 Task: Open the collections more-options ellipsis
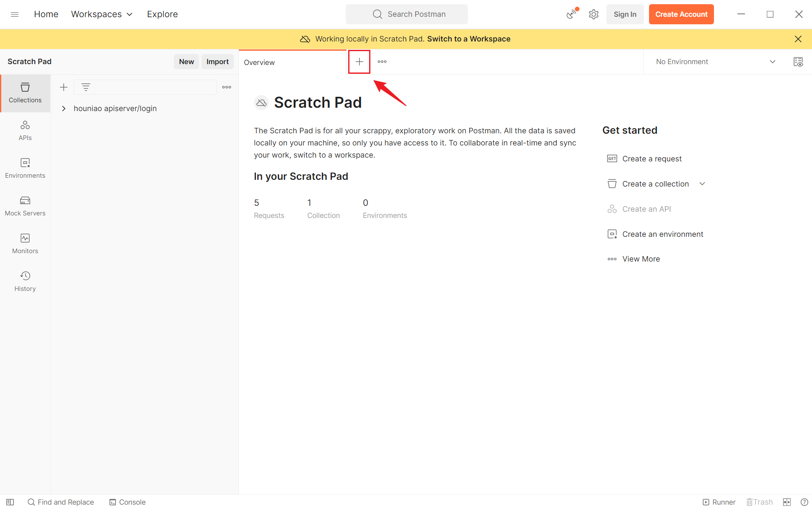point(227,87)
